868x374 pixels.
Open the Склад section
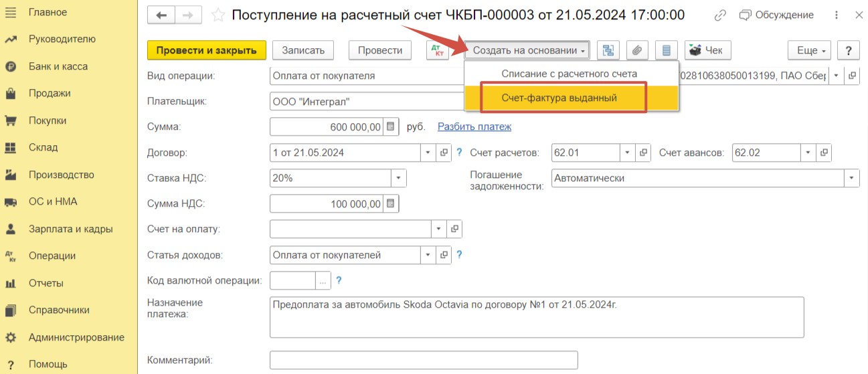click(43, 147)
